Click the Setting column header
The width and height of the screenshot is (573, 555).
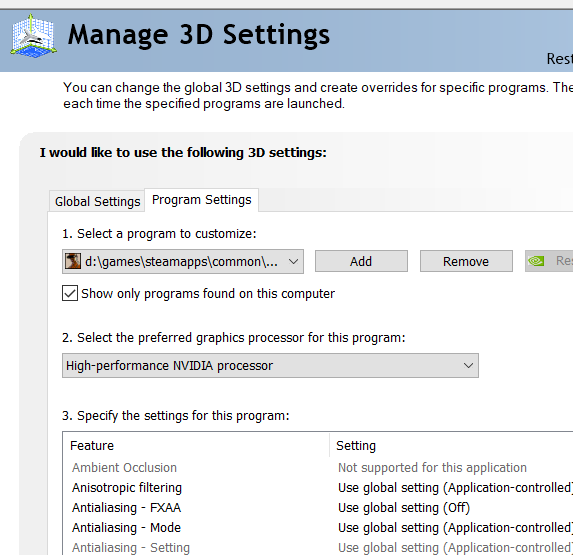coord(356,445)
